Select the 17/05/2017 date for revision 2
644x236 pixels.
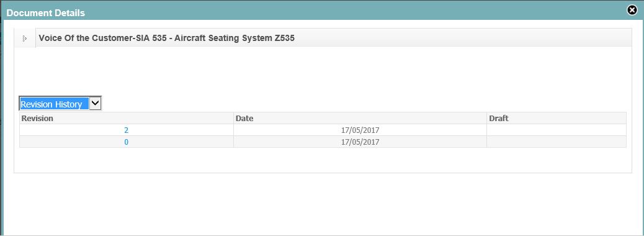[360, 130]
